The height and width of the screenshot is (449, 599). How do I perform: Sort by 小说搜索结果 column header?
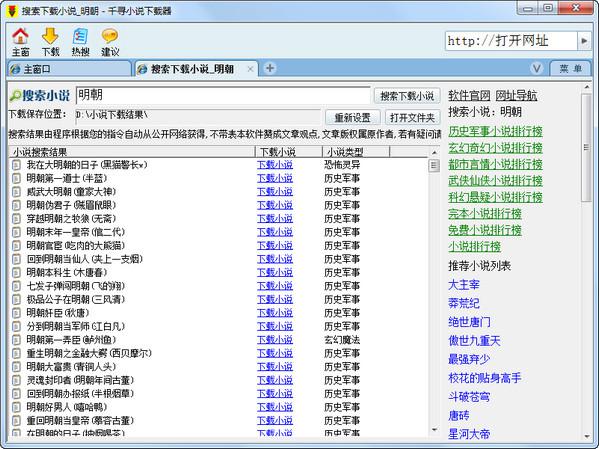pos(131,152)
